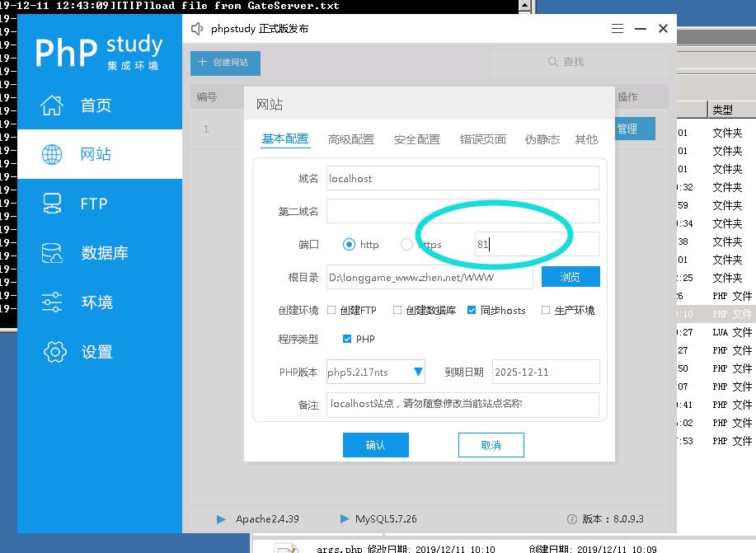Image resolution: width=756 pixels, height=553 pixels.
Task: Select the https radio button
Action: point(406,244)
